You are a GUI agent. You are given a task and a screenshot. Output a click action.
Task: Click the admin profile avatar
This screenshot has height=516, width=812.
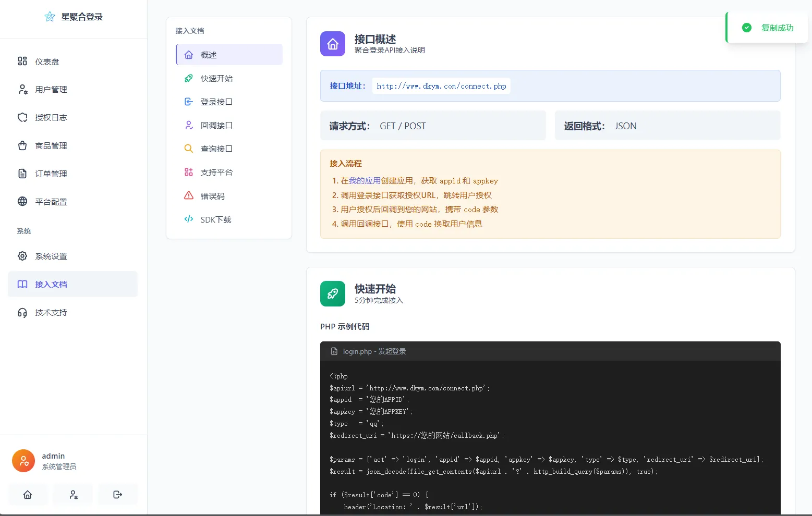(x=23, y=460)
